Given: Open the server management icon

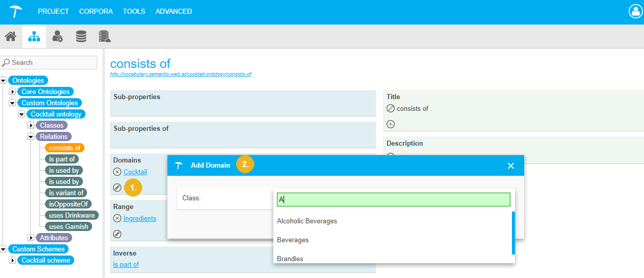Looking at the screenshot, I should (104, 36).
